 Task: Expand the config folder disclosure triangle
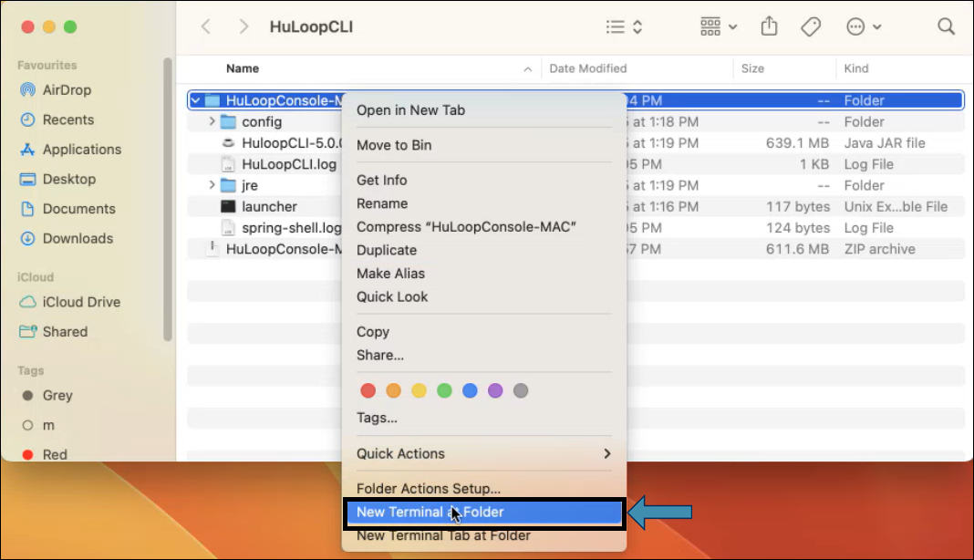click(x=212, y=122)
